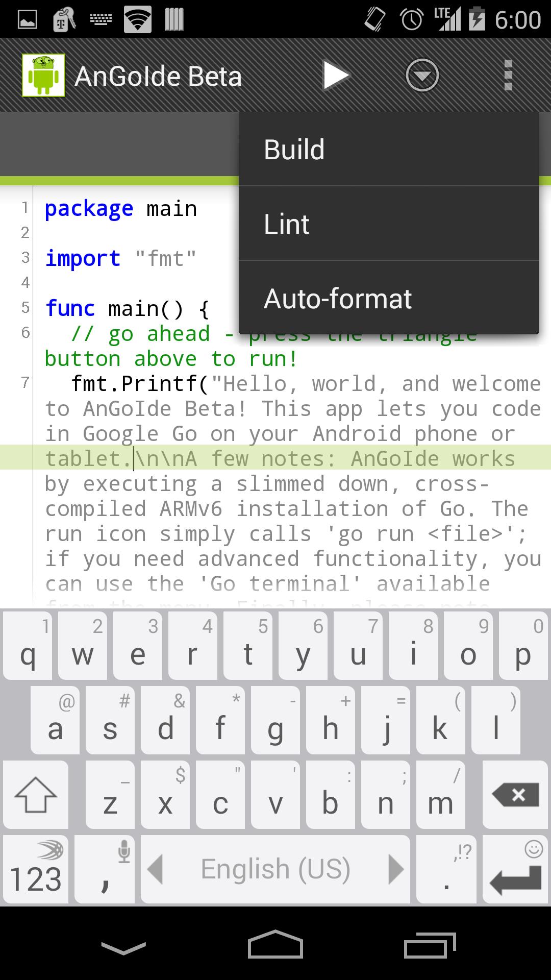Image resolution: width=551 pixels, height=980 pixels.
Task: Switch to the 123 numeric keyboard
Action: pos(36,869)
